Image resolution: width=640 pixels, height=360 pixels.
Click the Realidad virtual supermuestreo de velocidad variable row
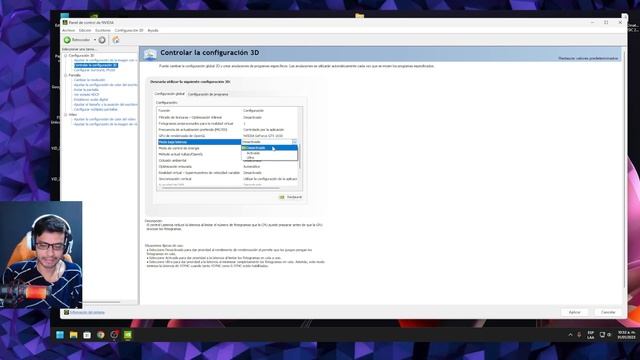228,173
